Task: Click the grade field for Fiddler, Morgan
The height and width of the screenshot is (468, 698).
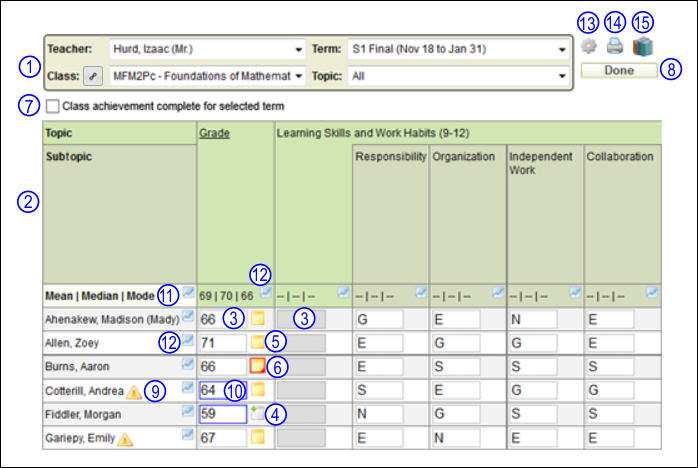Action: pos(222,413)
